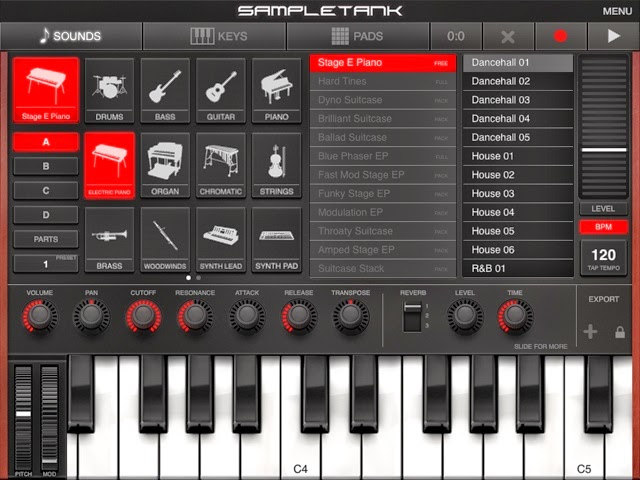
Task: Click the export lock icon
Action: 620,332
